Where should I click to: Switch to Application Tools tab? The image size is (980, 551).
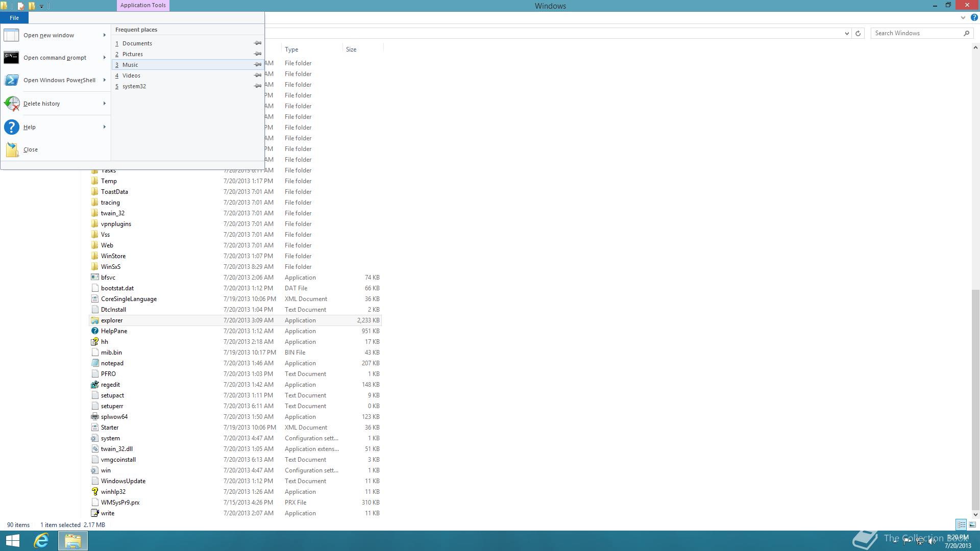click(143, 6)
